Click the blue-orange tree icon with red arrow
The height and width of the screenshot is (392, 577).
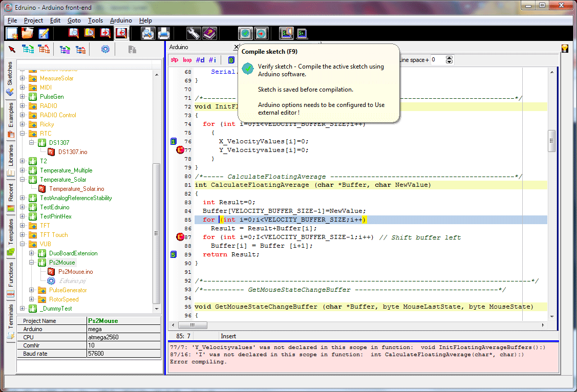80,49
